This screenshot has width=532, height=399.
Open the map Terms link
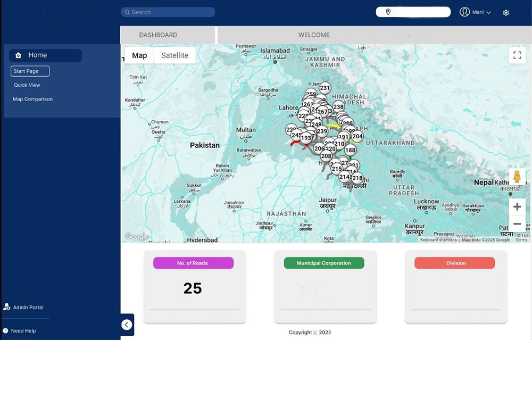tap(521, 239)
